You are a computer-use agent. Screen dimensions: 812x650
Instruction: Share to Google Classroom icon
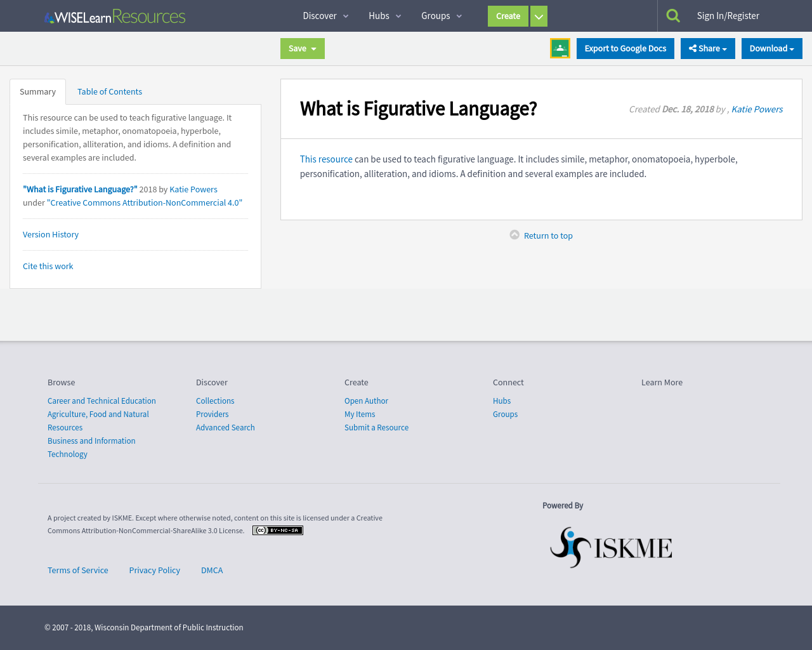[x=560, y=48]
